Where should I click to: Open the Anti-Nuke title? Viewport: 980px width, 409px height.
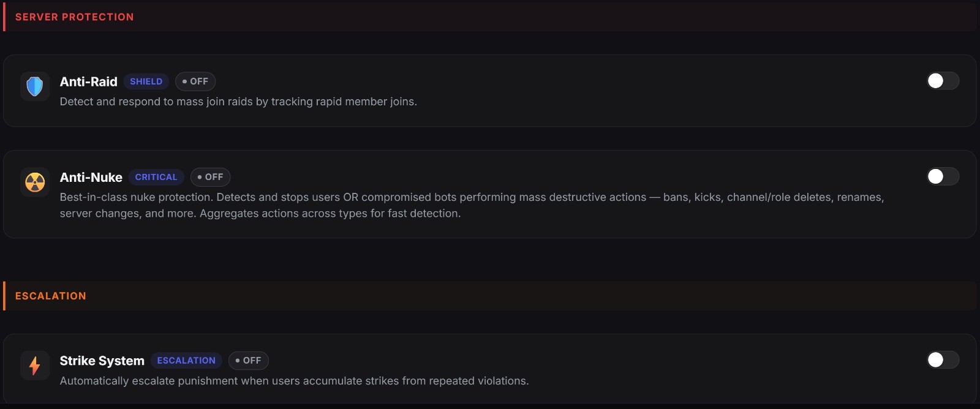coord(91,177)
